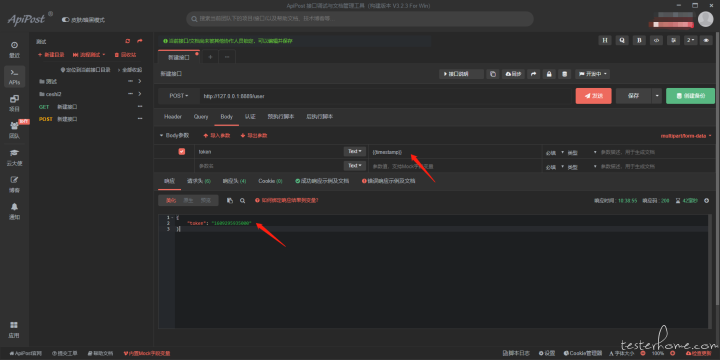Copy response with the clipboard icon
The width and height of the screenshot is (720, 360).
click(x=230, y=201)
